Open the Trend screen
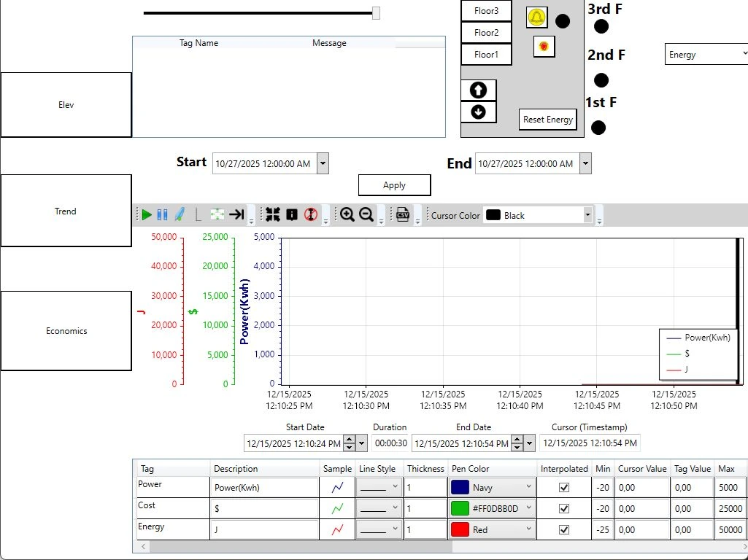 pyautogui.click(x=66, y=211)
